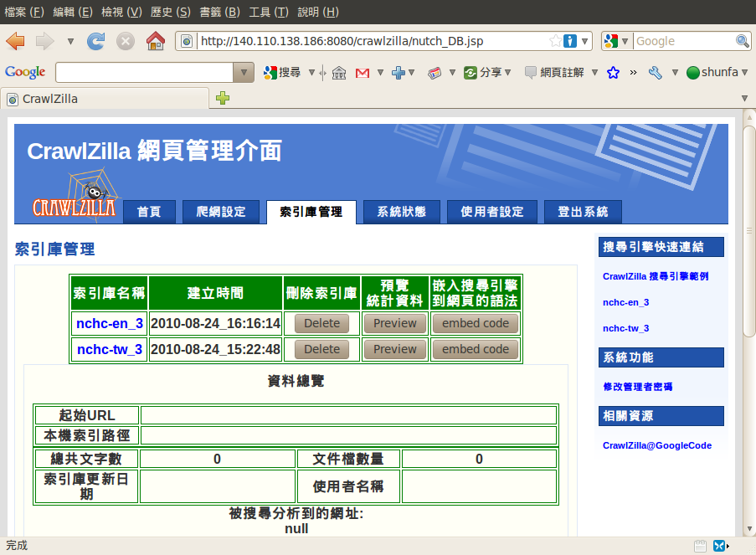The width and height of the screenshot is (756, 555).
Task: Delete the nchc-en_3 index
Action: pyautogui.click(x=321, y=323)
